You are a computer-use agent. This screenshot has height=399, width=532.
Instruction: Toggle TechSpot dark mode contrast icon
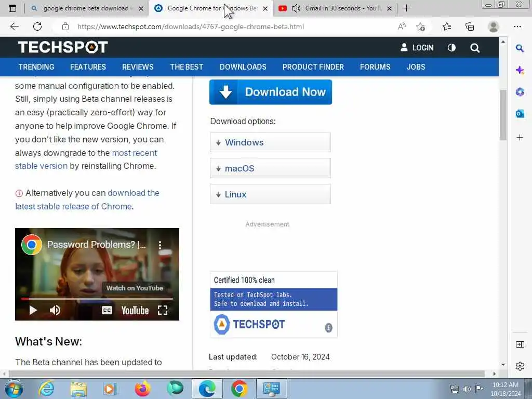coord(451,48)
